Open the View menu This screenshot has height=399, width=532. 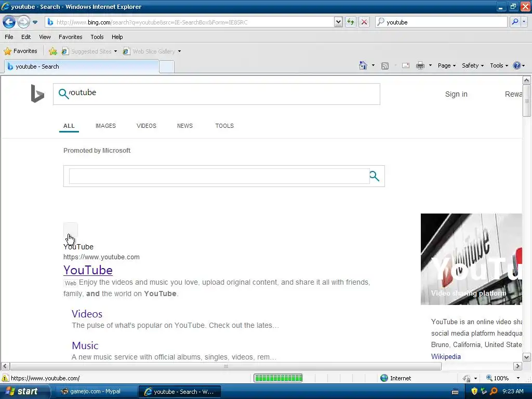45,37
